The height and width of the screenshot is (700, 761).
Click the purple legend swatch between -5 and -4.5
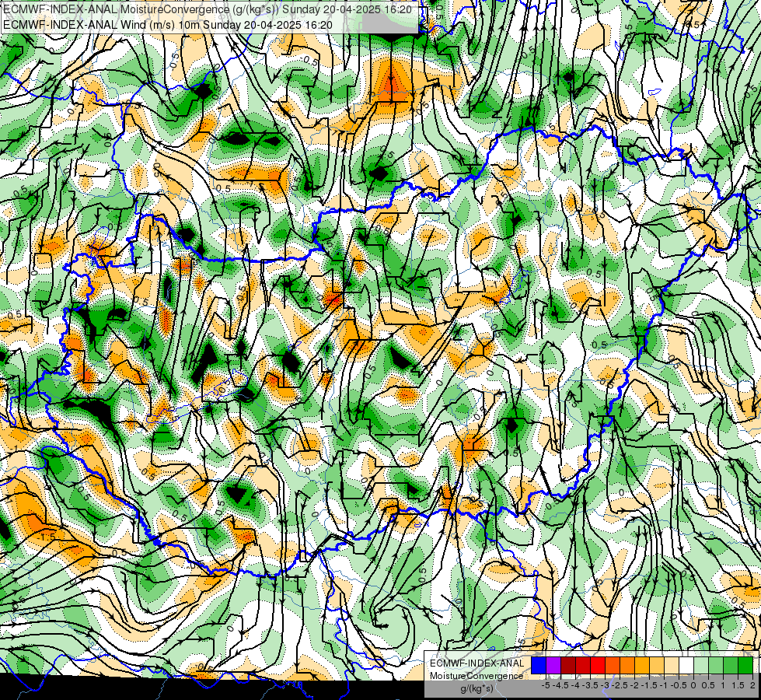[553, 666]
